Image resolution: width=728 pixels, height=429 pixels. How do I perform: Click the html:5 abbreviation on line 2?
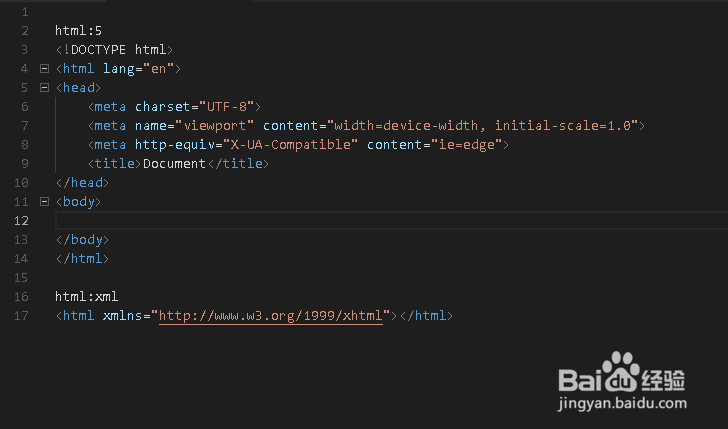click(78, 31)
